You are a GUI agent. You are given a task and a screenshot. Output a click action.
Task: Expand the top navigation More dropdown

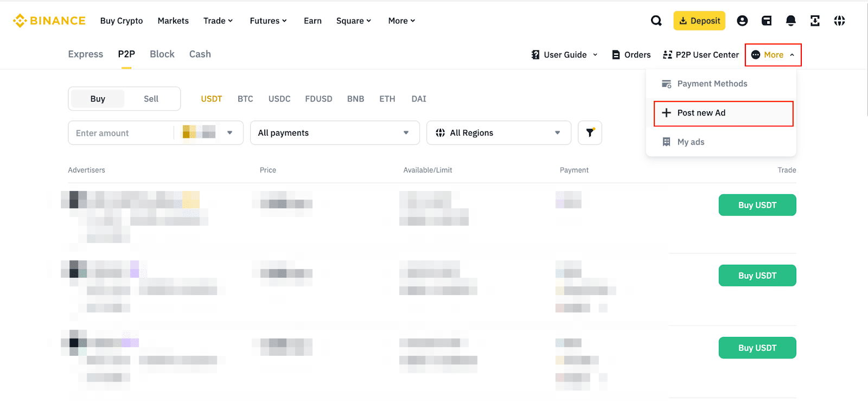(401, 21)
